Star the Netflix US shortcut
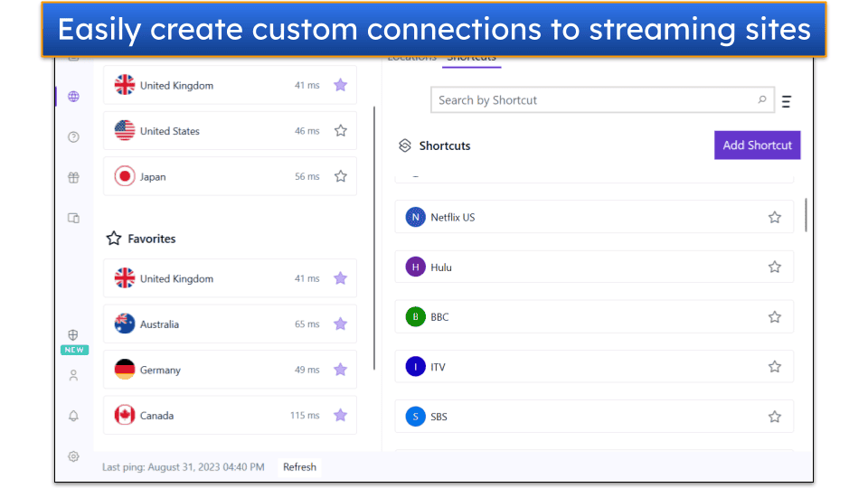This screenshot has height=488, width=868. click(x=774, y=217)
